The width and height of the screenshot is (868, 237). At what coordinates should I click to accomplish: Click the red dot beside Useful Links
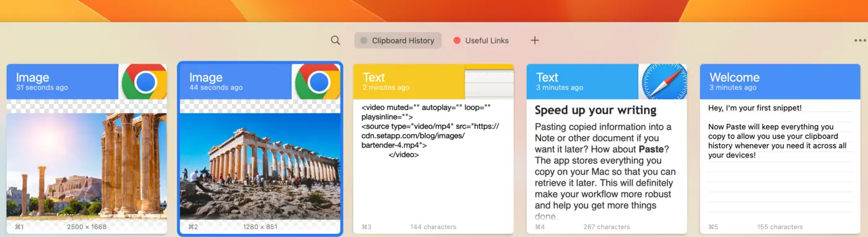coord(457,40)
